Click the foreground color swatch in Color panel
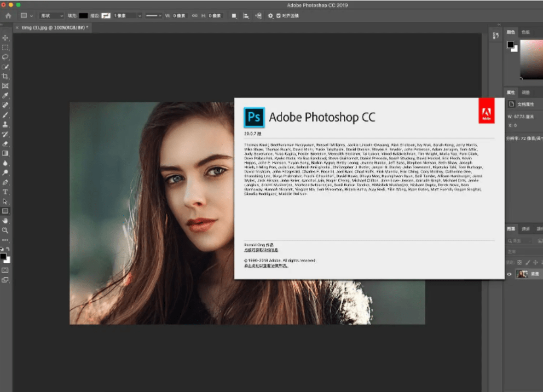This screenshot has height=392, width=543. (x=510, y=44)
